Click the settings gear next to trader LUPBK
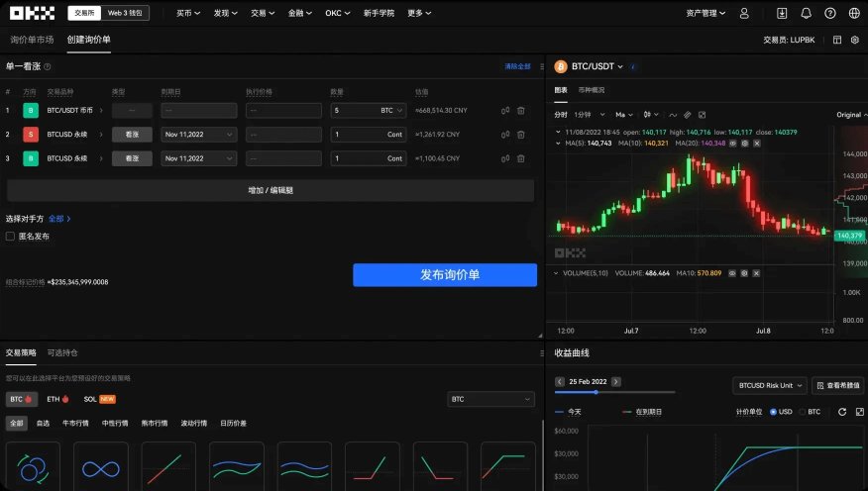 [x=854, y=41]
